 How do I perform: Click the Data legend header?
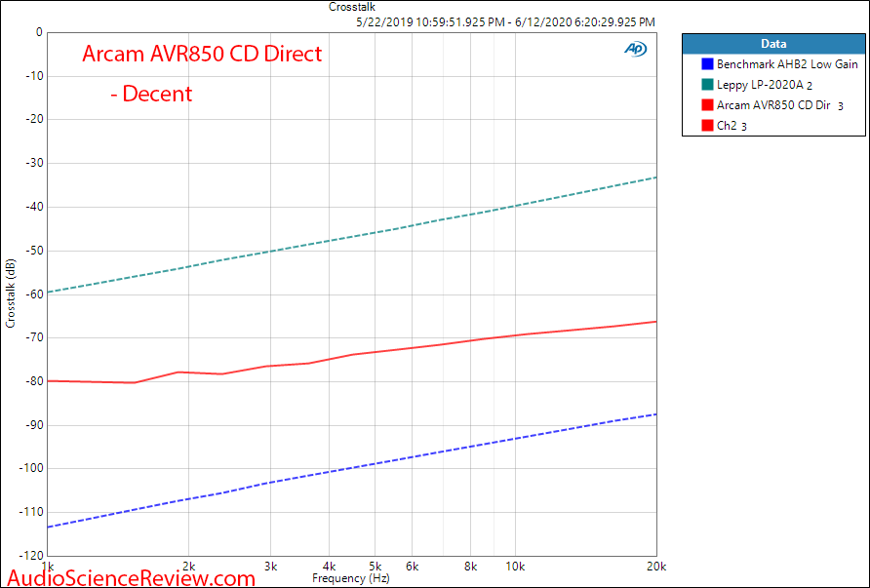tap(773, 44)
